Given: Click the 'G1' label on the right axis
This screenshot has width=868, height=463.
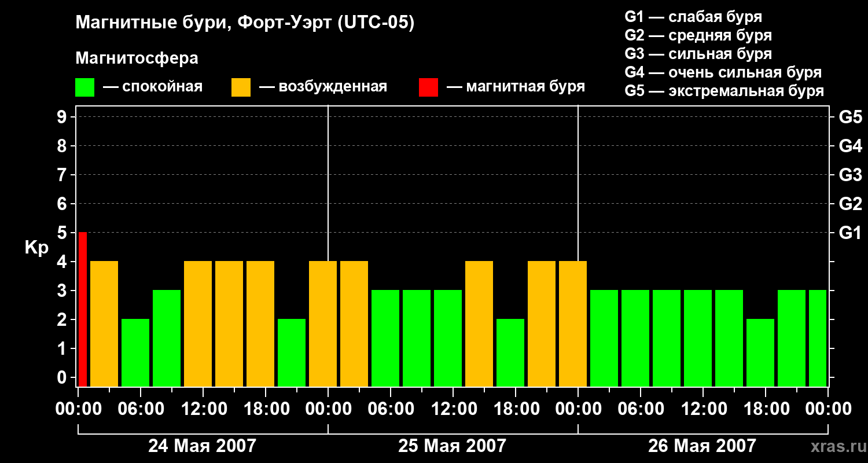Looking at the screenshot, I should tap(851, 233).
